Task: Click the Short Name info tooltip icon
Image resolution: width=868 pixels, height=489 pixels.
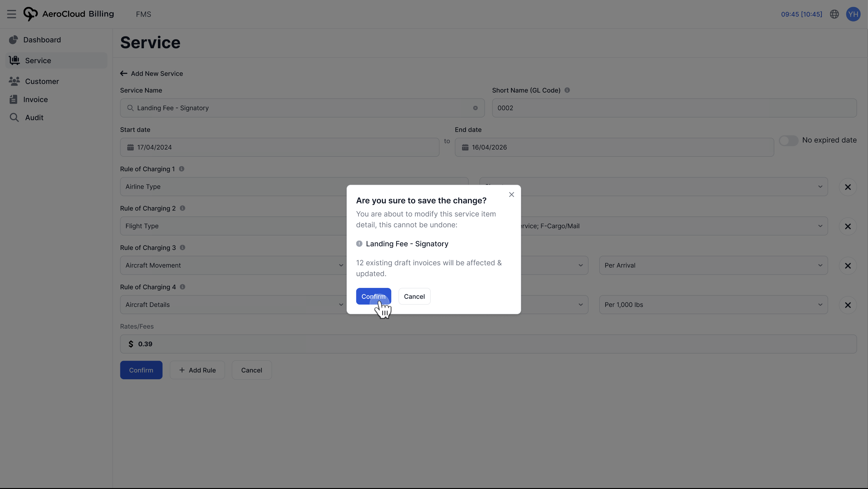Action: click(x=567, y=90)
